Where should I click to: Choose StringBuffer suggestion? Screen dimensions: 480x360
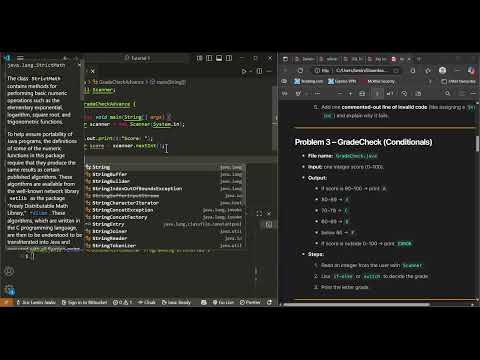[165, 174]
